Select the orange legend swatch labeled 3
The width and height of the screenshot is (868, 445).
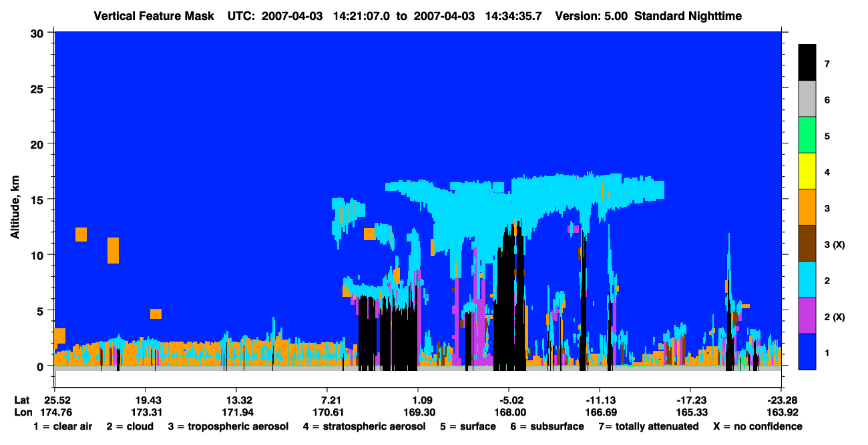tap(807, 207)
